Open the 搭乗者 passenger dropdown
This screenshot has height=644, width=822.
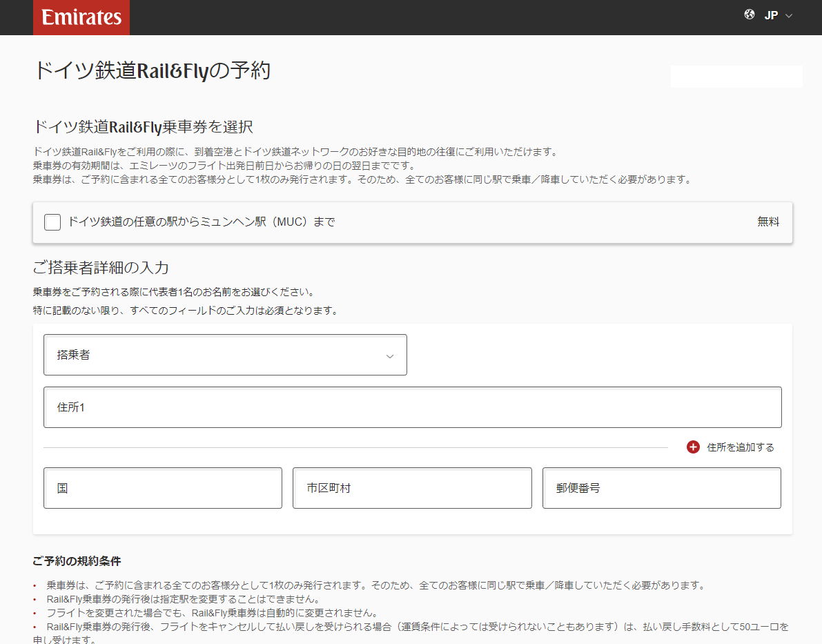tap(225, 355)
